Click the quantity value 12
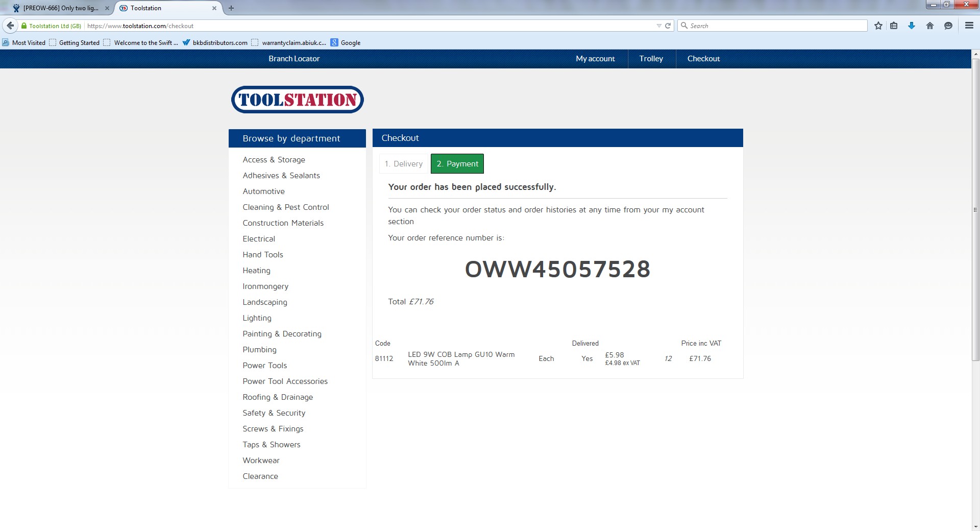 point(668,358)
